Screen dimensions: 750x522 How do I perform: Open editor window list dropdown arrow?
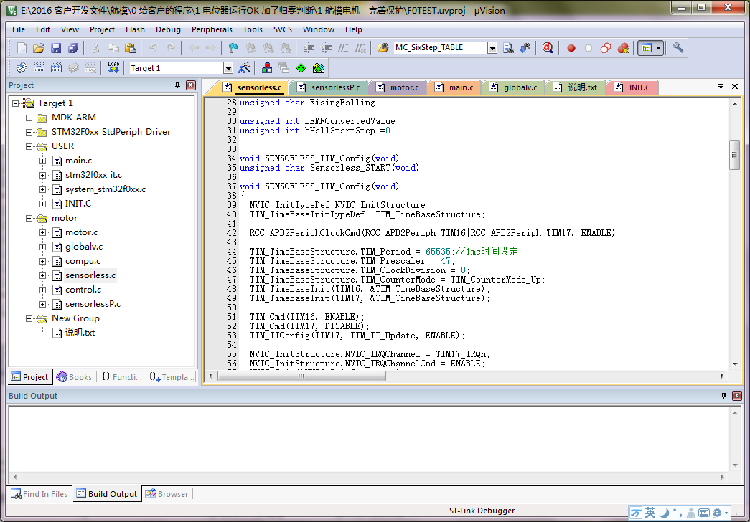pyautogui.click(x=720, y=87)
